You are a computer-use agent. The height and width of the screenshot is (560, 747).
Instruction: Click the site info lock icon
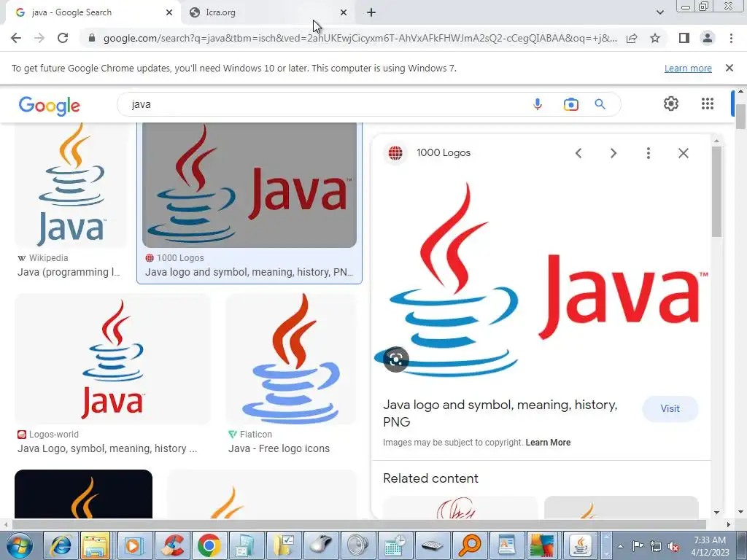tap(92, 38)
